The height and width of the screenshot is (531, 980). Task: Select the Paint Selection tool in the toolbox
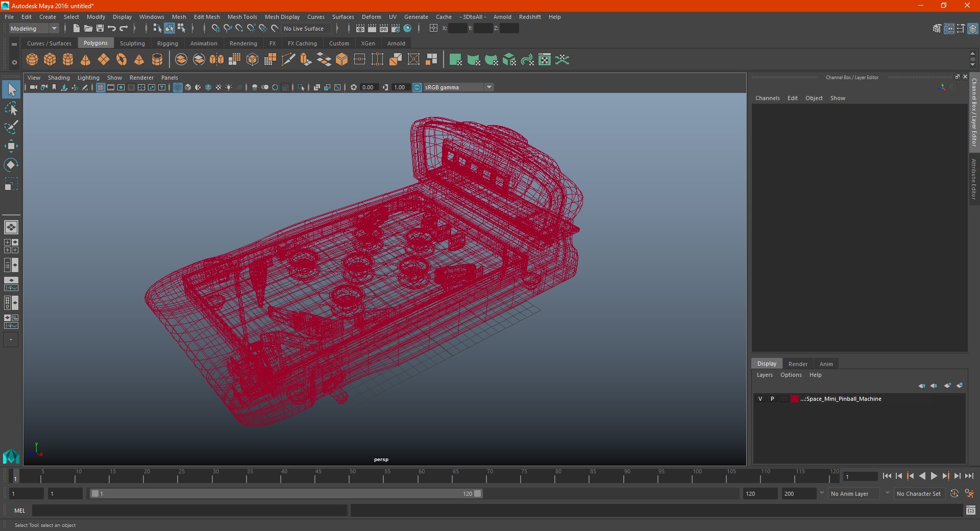click(x=11, y=127)
